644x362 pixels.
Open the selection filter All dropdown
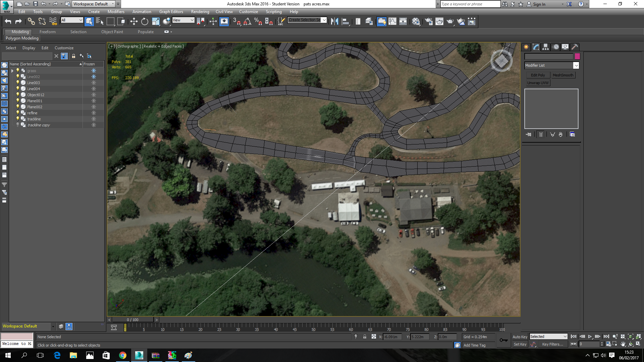coord(72,20)
